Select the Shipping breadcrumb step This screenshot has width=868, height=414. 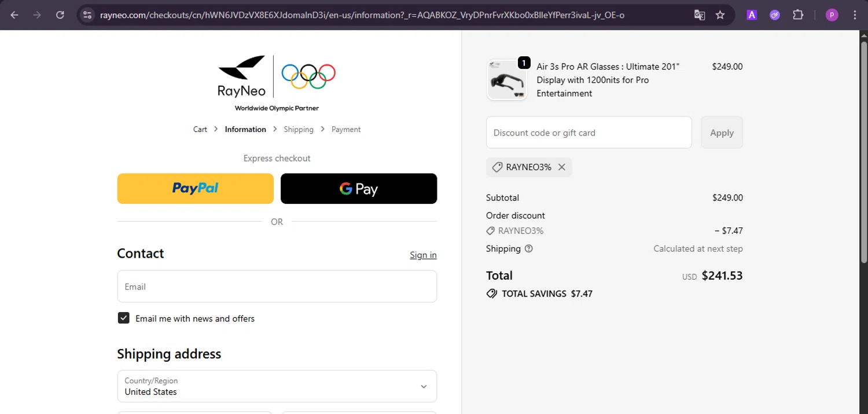[x=299, y=129]
